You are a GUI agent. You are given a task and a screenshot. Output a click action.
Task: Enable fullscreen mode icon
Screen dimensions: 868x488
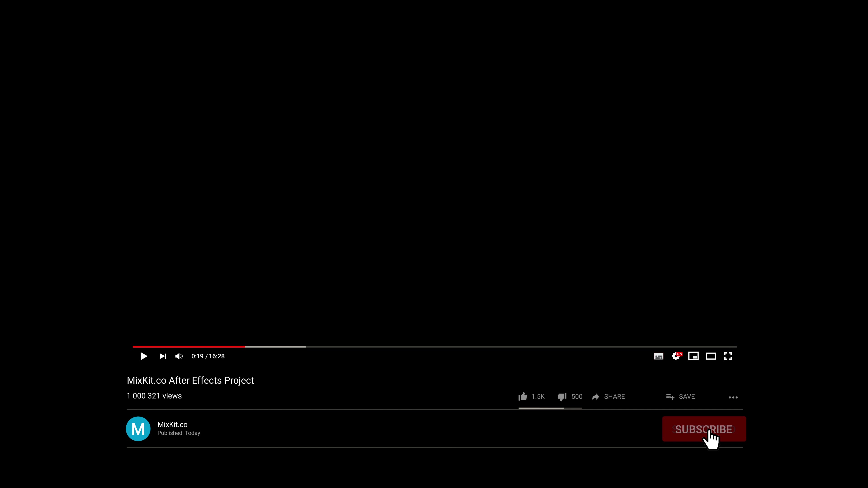728,356
